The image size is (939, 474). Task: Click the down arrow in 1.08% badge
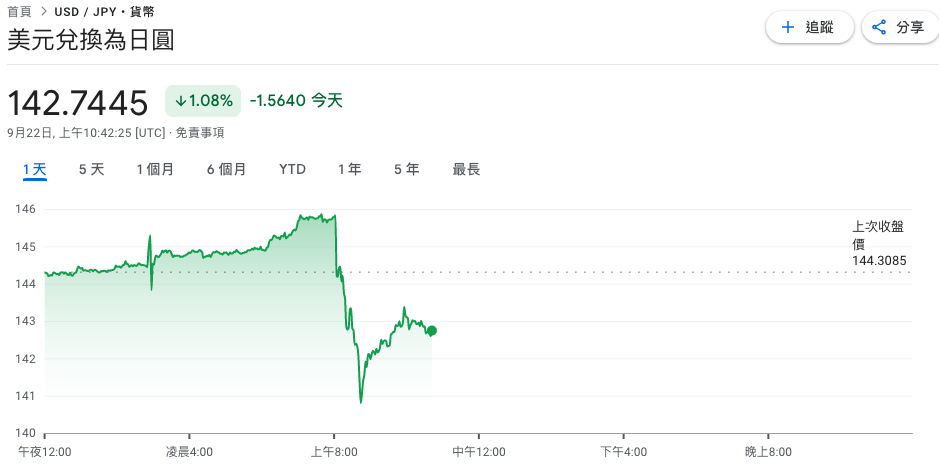click(x=180, y=101)
